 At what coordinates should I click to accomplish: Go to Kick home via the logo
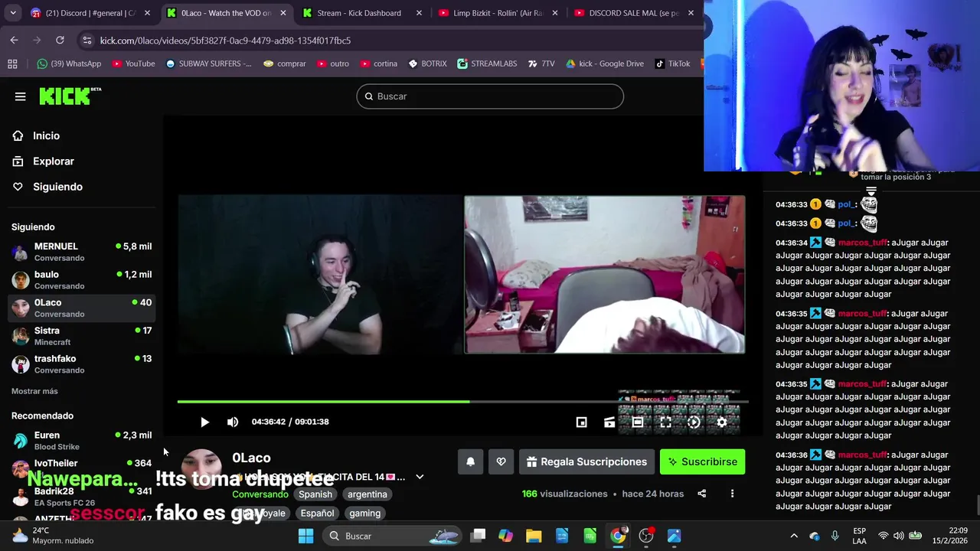[x=70, y=96]
